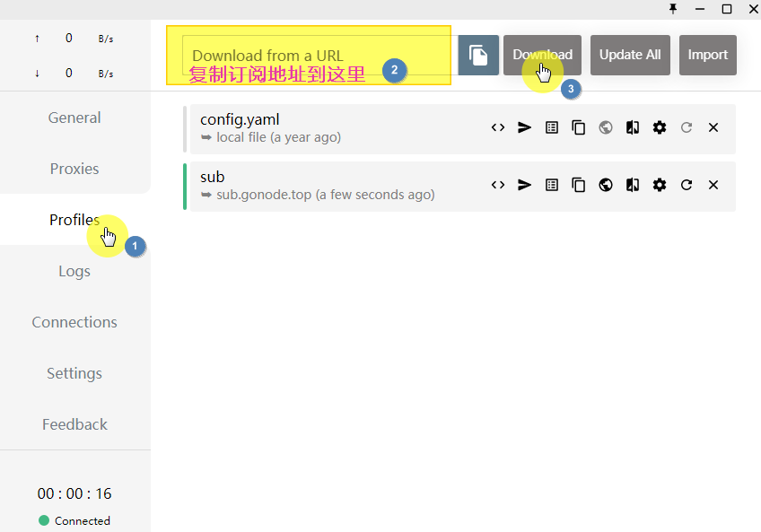
Task: Click the Download from a URL field
Action: [314, 56]
